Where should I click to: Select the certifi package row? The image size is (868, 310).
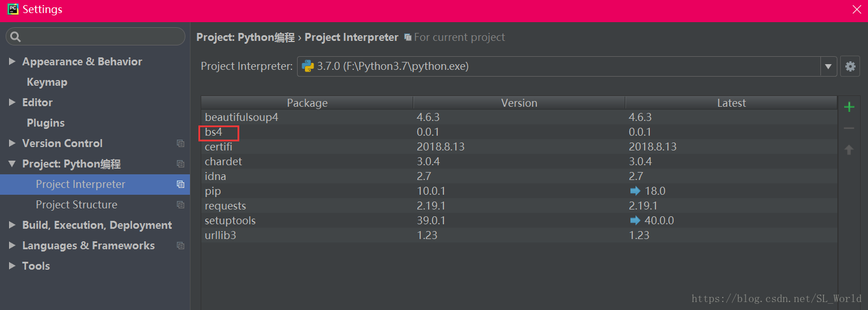519,147
